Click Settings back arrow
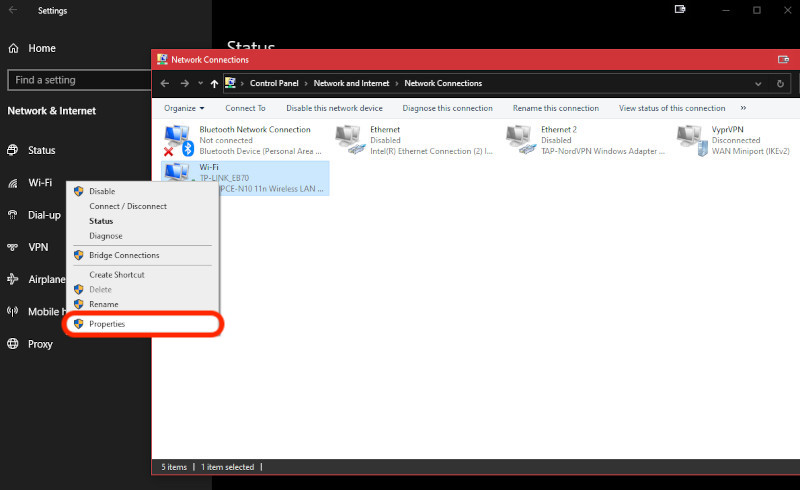The image size is (800, 490). coord(13,10)
